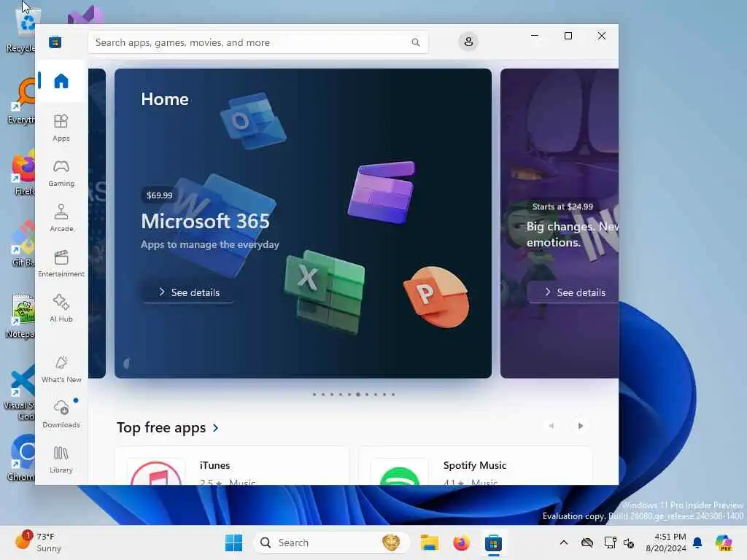Open the weather widget showing 73°F

38,542
